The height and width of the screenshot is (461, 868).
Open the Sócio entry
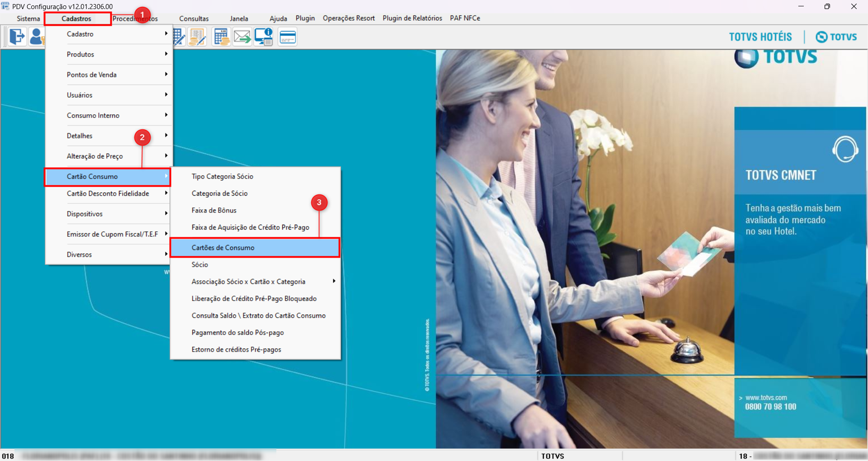tap(256, 264)
